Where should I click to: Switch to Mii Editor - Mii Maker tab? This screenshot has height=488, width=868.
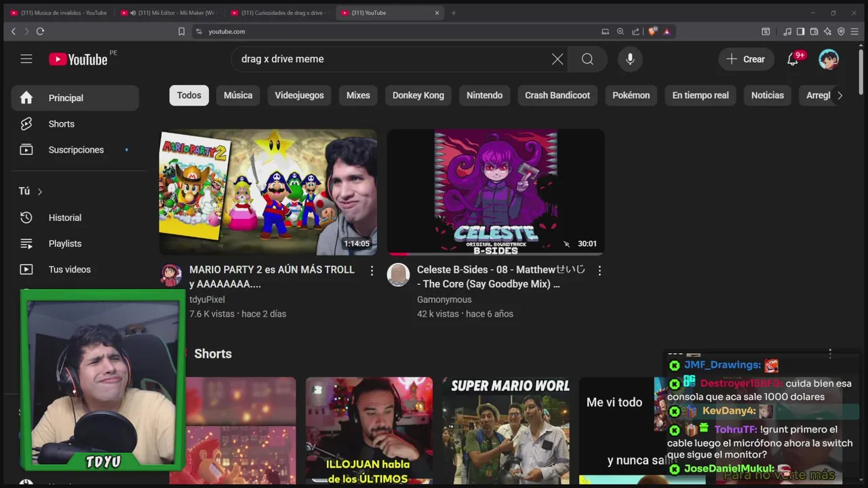click(x=170, y=12)
